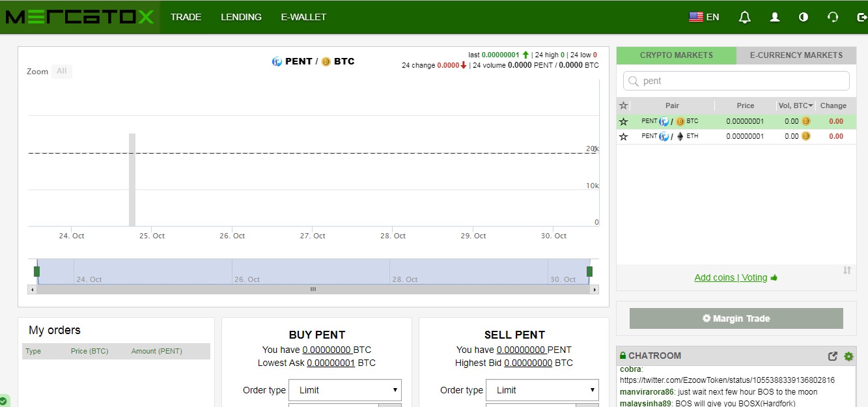Open the Sell Order type Limit dropdown
This screenshot has width=868, height=407.
point(542,390)
